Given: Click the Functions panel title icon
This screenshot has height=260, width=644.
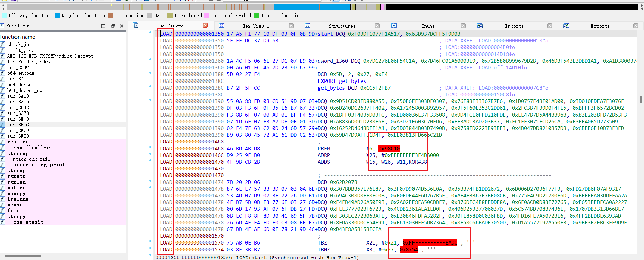Looking at the screenshot, I should pyautogui.click(x=2, y=26).
